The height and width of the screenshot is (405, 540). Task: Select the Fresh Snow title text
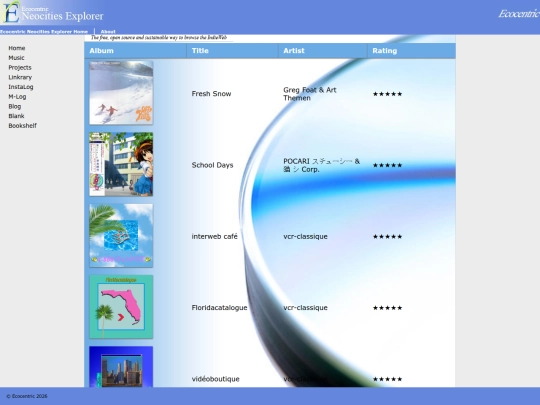pyautogui.click(x=211, y=94)
